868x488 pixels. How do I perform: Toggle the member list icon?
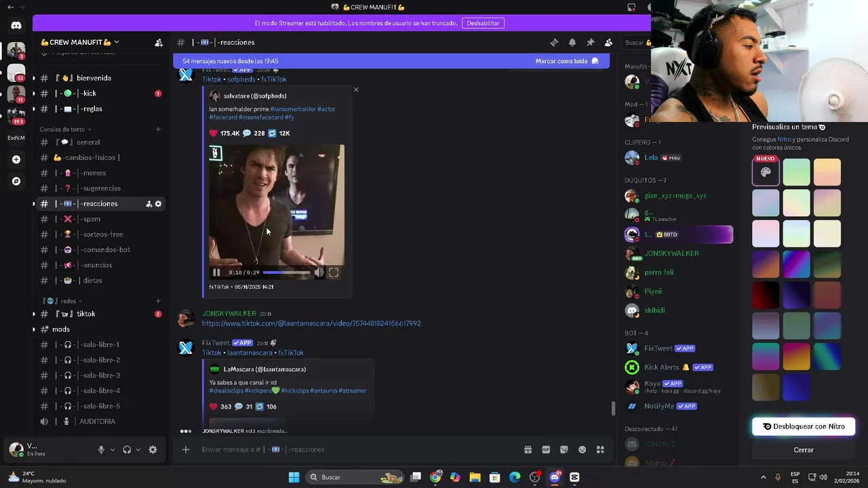click(x=608, y=43)
